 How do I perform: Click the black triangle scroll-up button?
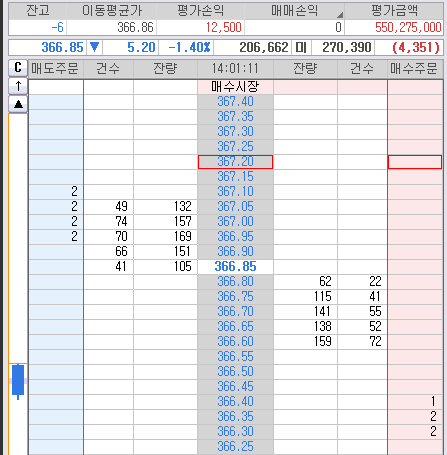pos(18,104)
